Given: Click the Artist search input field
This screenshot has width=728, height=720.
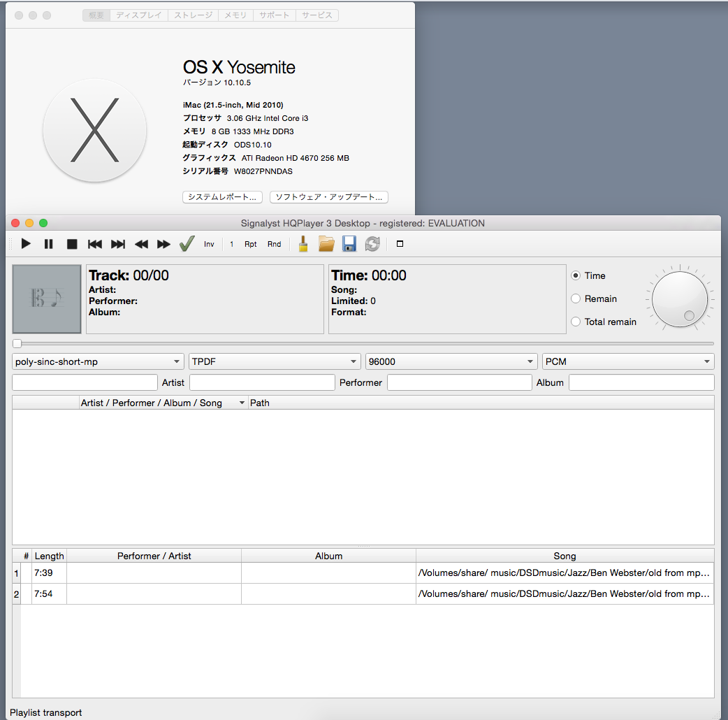Looking at the screenshot, I should coord(262,383).
